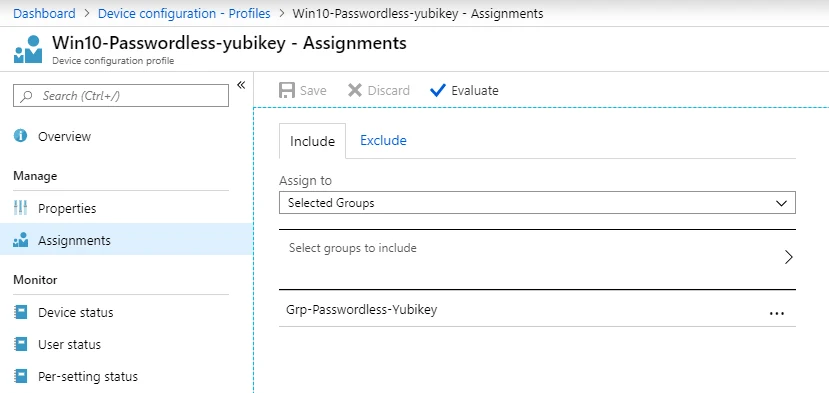Select the Include tab

click(x=312, y=141)
